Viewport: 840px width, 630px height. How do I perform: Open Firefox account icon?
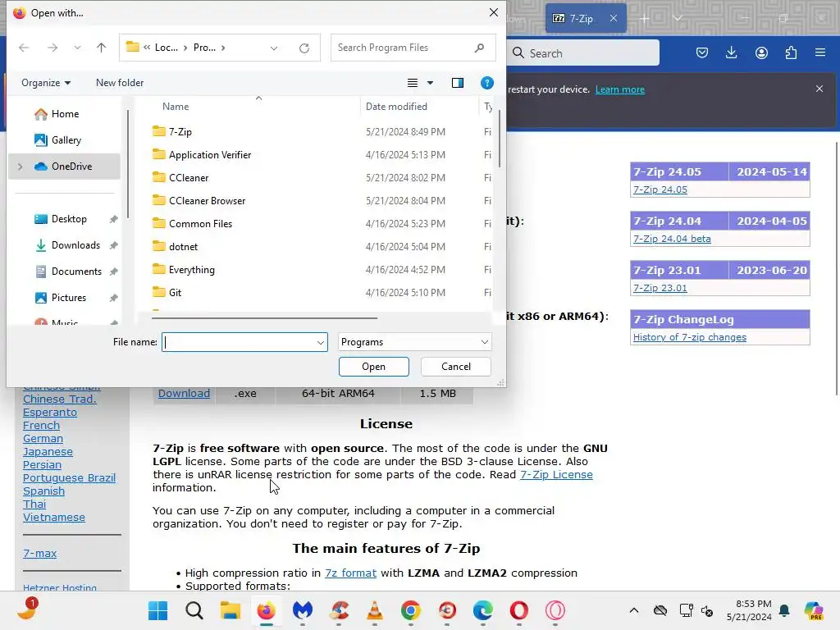(x=761, y=52)
